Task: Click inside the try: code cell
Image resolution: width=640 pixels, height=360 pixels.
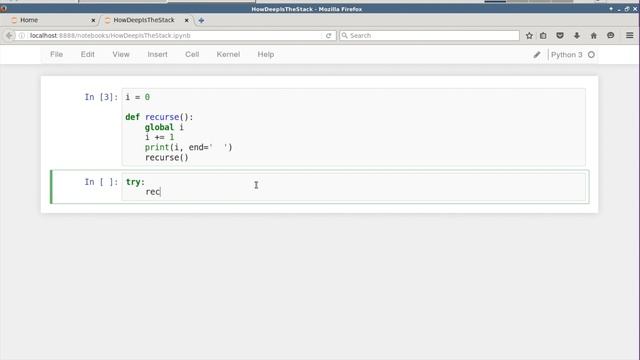Action: pyautogui.click(x=353, y=187)
